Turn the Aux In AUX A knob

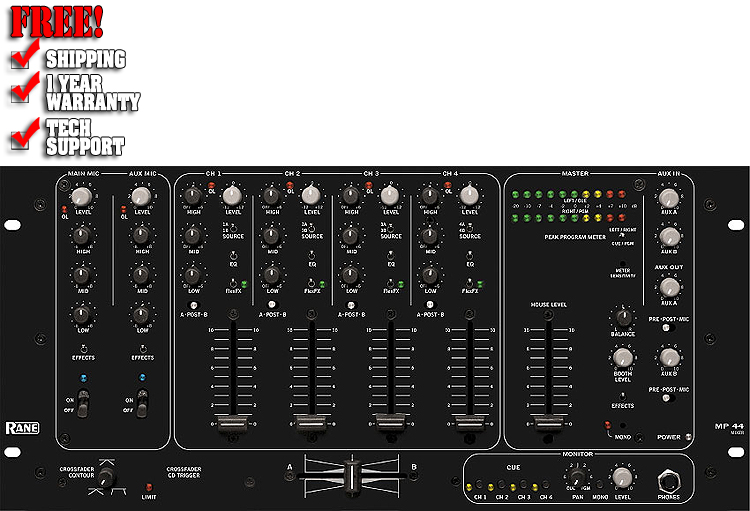(669, 198)
